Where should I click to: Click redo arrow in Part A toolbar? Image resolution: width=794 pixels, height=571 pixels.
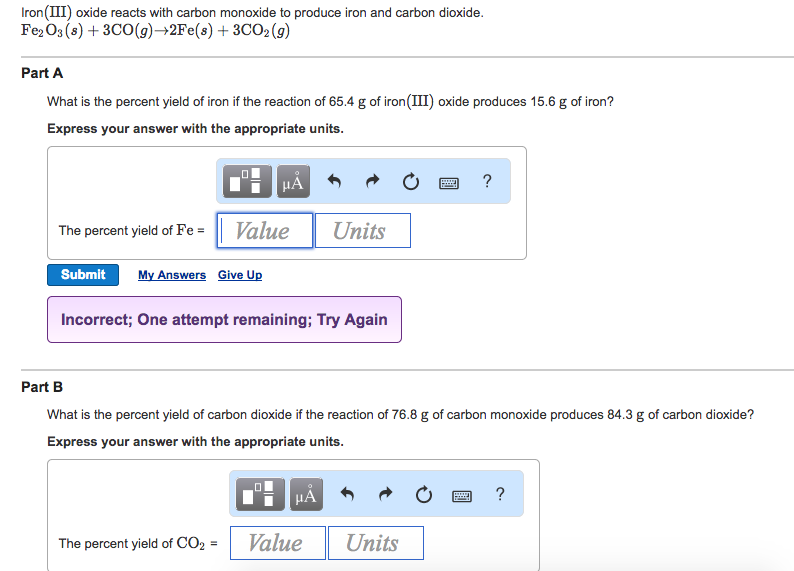(372, 182)
